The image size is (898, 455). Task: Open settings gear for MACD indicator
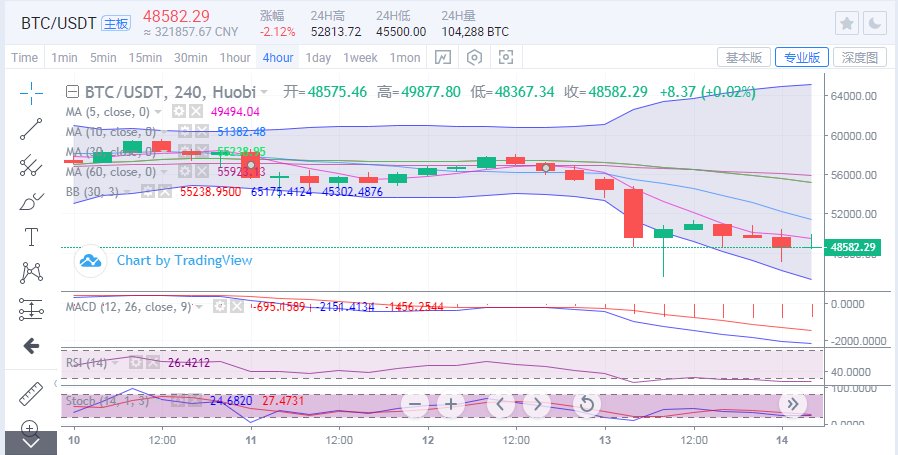coord(219,307)
